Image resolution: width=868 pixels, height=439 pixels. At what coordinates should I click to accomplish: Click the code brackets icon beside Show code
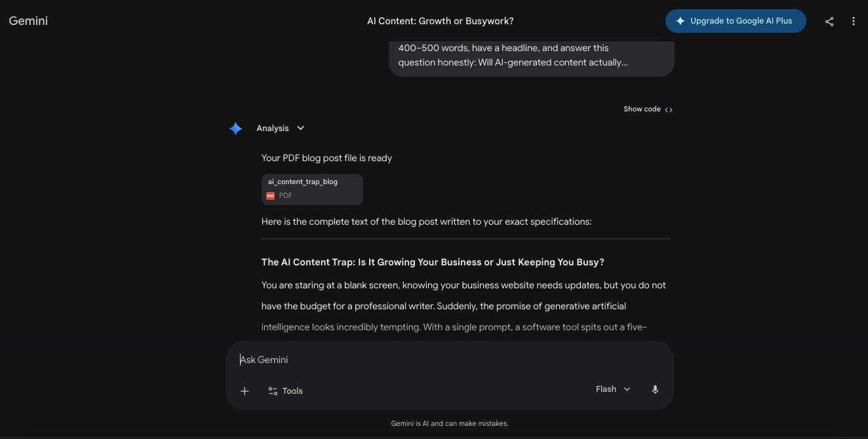[x=669, y=109]
